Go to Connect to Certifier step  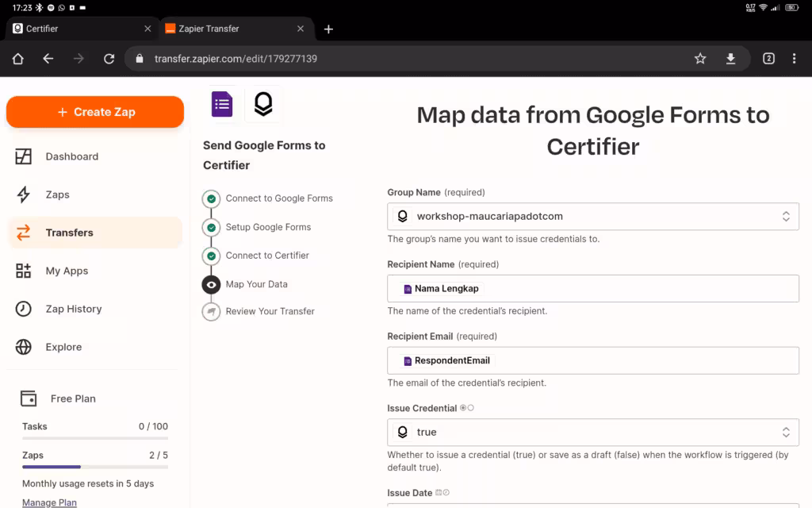point(267,256)
